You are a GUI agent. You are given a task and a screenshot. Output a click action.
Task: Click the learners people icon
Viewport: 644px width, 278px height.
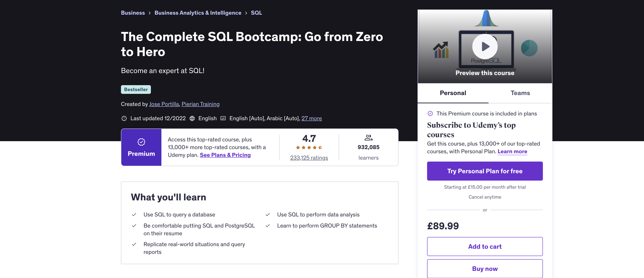click(368, 137)
